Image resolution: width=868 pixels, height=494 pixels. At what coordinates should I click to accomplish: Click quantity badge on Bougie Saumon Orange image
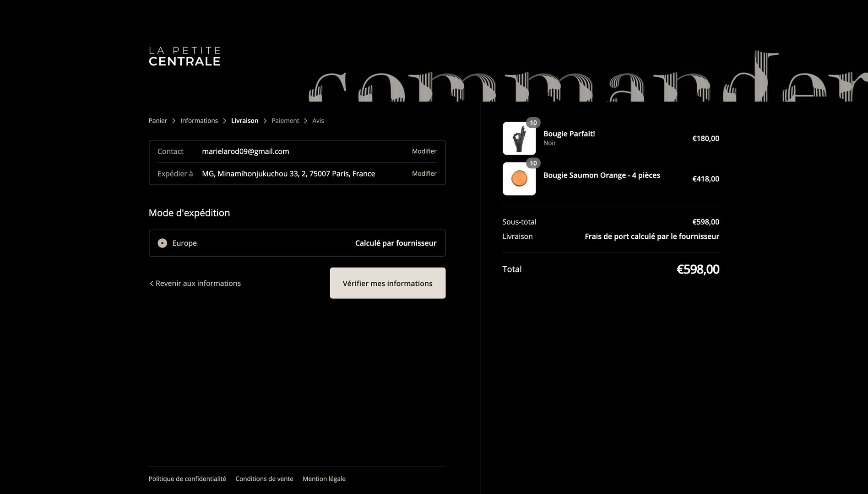[x=533, y=163]
